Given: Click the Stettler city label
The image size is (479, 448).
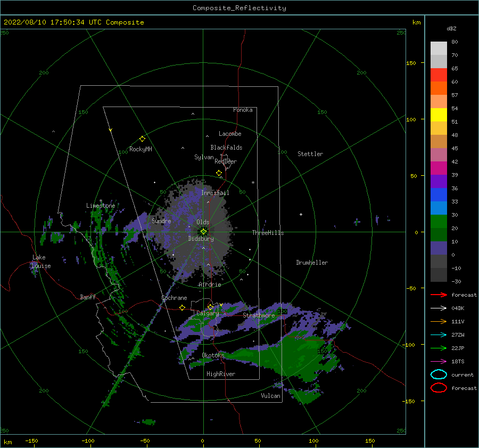Looking at the screenshot, I should pyautogui.click(x=310, y=154).
